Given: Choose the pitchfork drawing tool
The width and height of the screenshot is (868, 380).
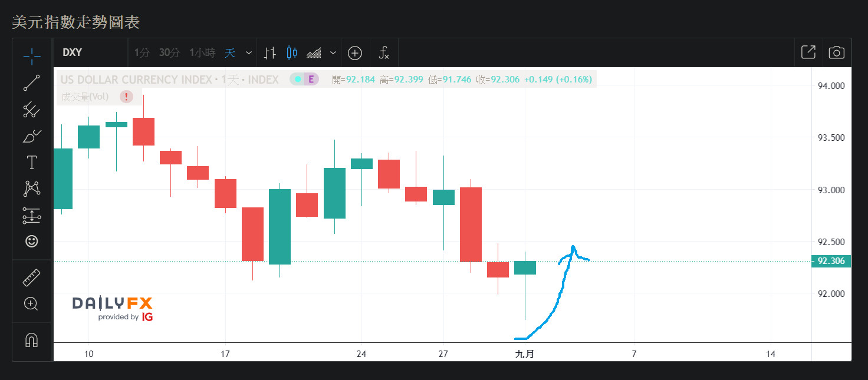Looking at the screenshot, I should [32, 109].
